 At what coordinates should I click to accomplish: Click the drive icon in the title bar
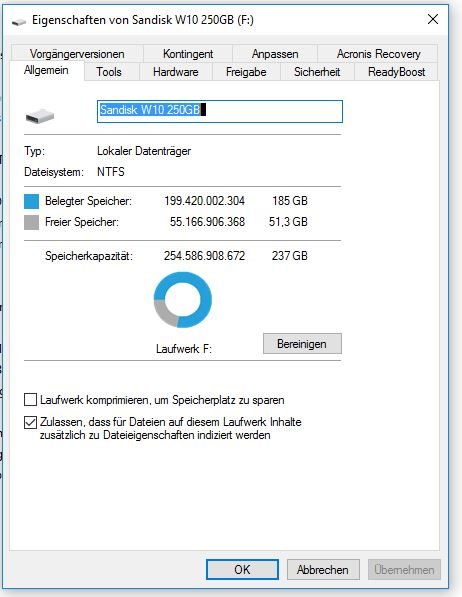click(19, 21)
